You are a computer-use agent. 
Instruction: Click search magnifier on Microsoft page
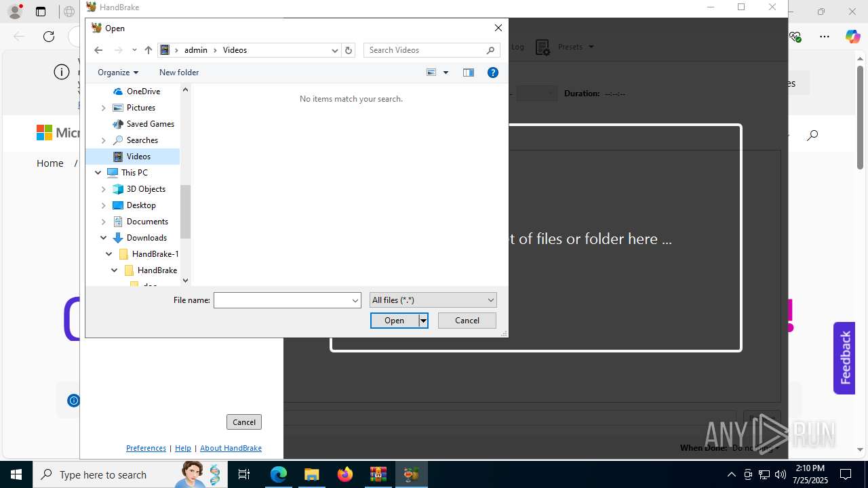pyautogui.click(x=812, y=135)
